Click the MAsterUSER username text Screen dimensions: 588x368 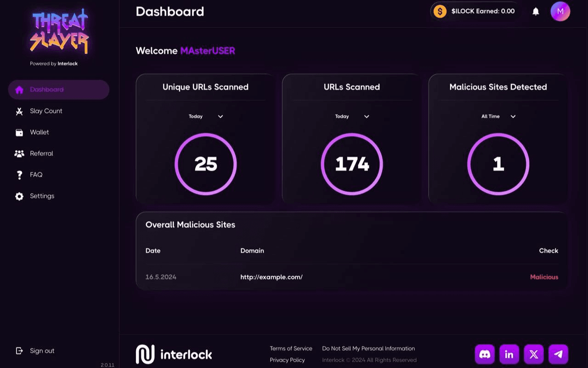click(x=208, y=51)
